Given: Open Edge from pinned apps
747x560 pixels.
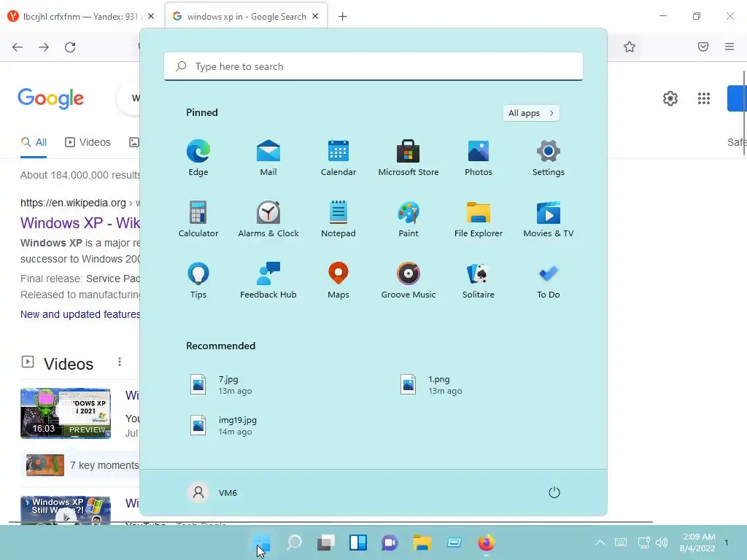Looking at the screenshot, I should pos(198,158).
